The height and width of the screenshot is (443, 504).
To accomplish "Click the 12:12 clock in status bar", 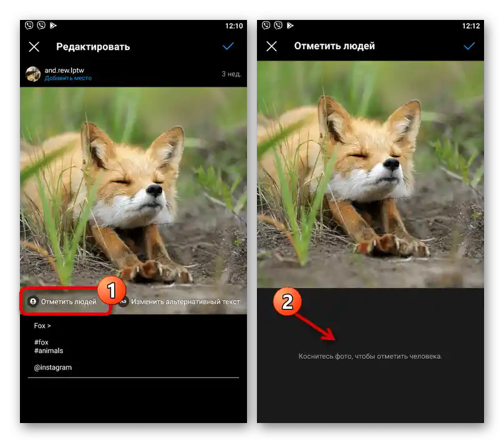I will [x=471, y=26].
